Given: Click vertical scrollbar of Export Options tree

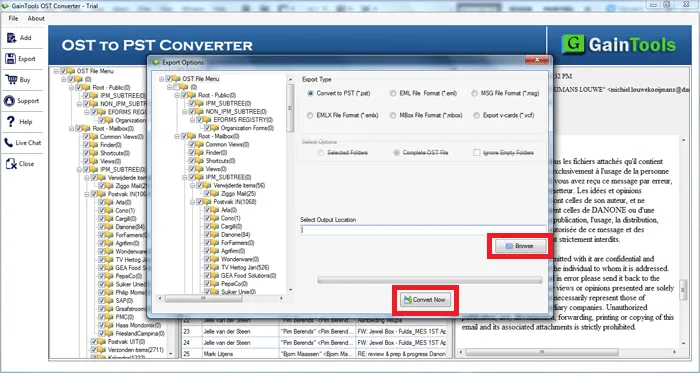Looking at the screenshot, I should coord(291,184).
